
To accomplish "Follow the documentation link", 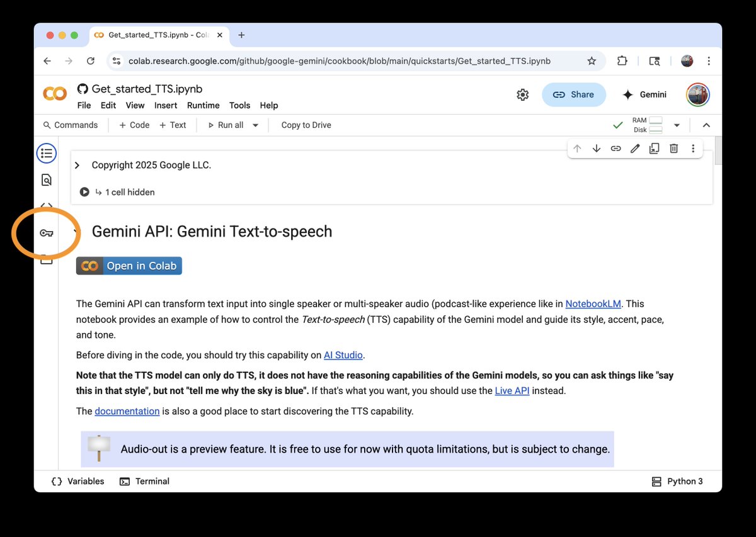I will pos(127,411).
